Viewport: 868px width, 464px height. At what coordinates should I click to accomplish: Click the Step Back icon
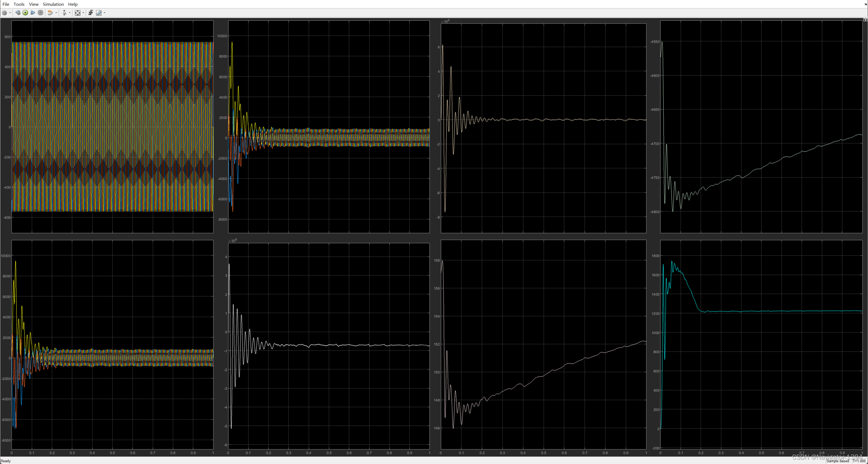coord(18,13)
